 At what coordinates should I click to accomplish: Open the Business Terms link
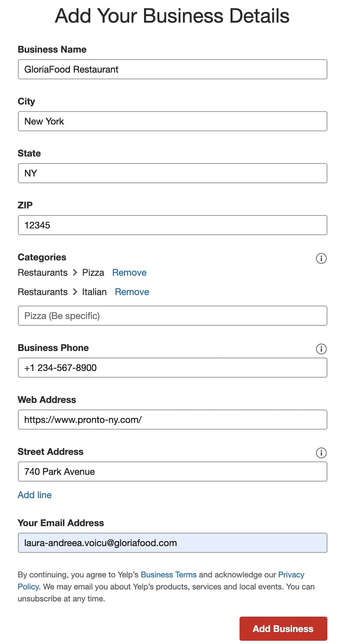pos(168,574)
